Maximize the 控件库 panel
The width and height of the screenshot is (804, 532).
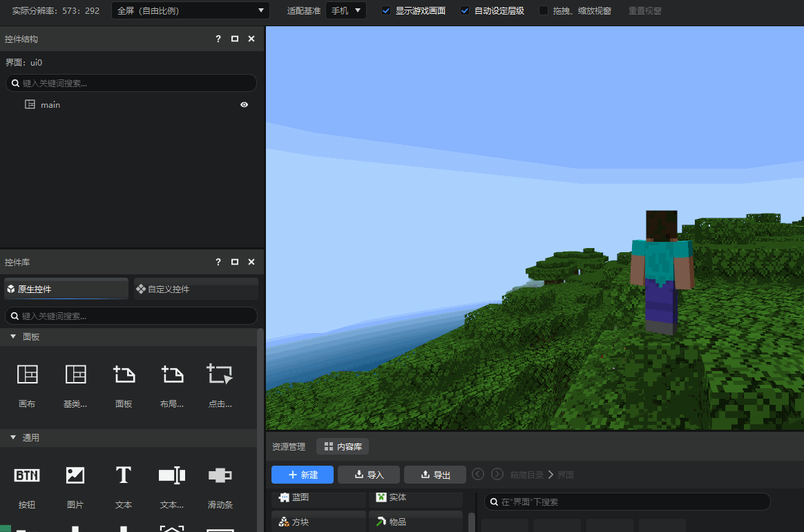235,262
